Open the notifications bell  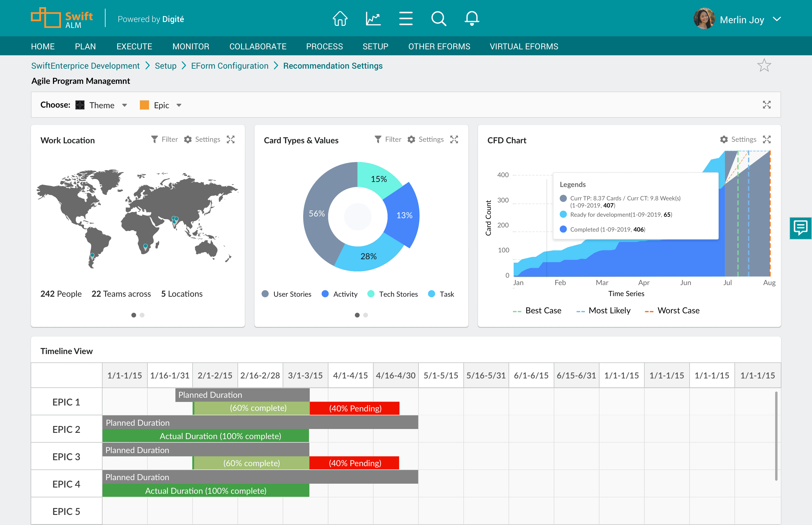(x=472, y=19)
